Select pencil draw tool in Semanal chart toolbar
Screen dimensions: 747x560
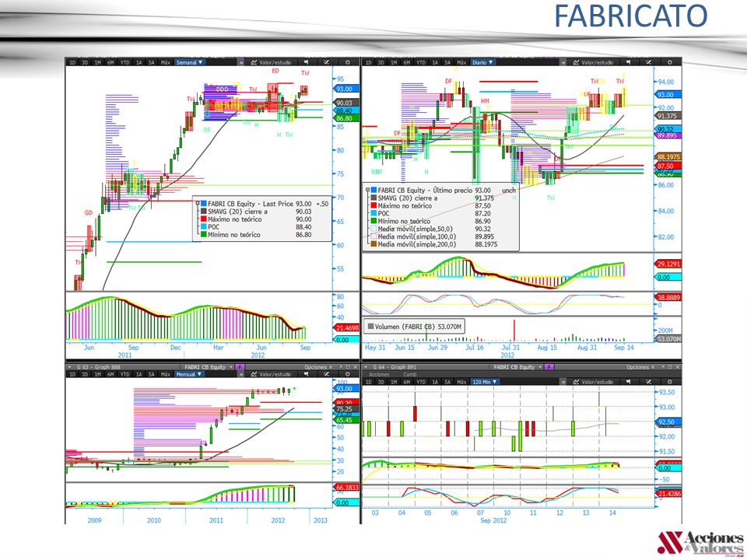(x=326, y=62)
